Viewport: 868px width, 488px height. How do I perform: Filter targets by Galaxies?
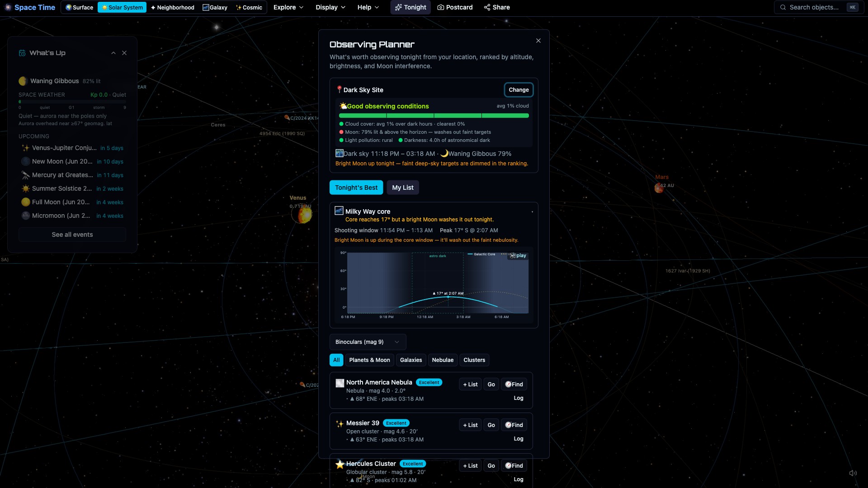click(411, 360)
